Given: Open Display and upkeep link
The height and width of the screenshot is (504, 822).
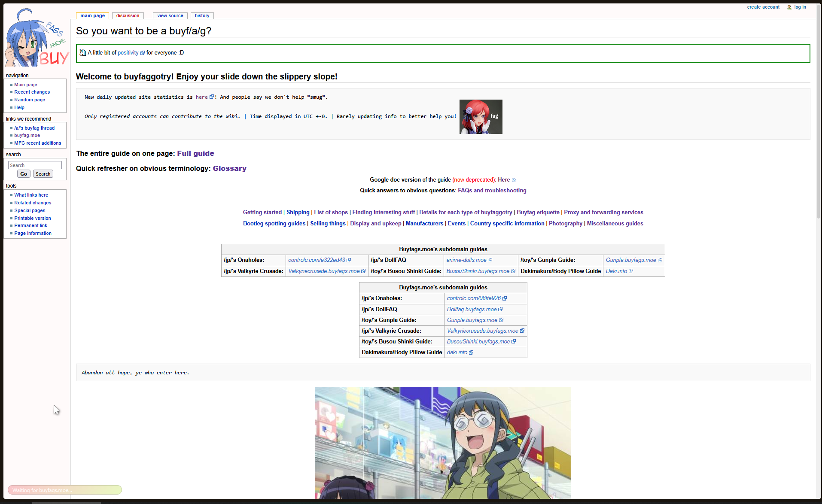Looking at the screenshot, I should point(376,224).
